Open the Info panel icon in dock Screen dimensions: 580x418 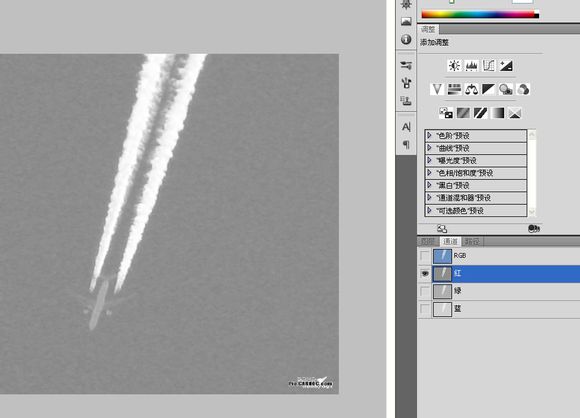(x=406, y=39)
